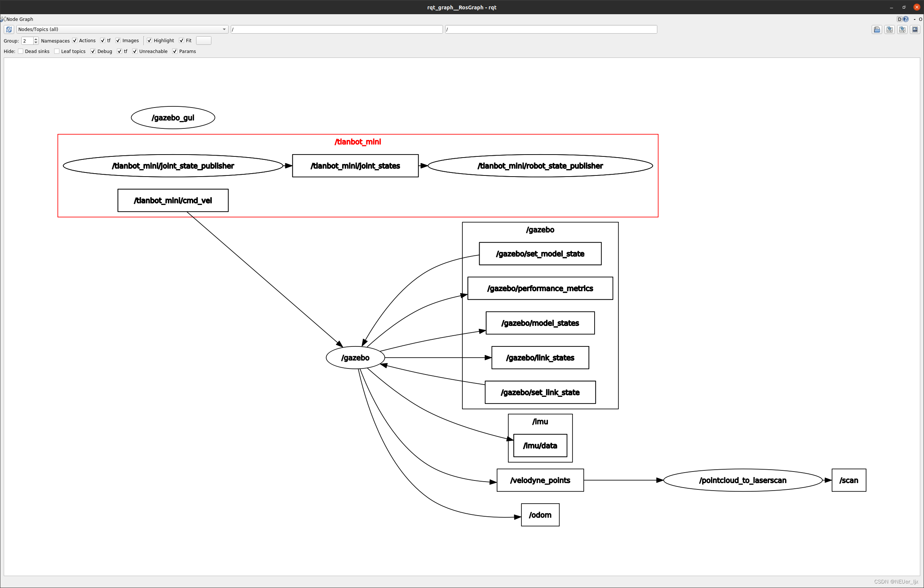This screenshot has height=588, width=924.
Task: Uncheck the Images checkbox
Action: tap(118, 41)
